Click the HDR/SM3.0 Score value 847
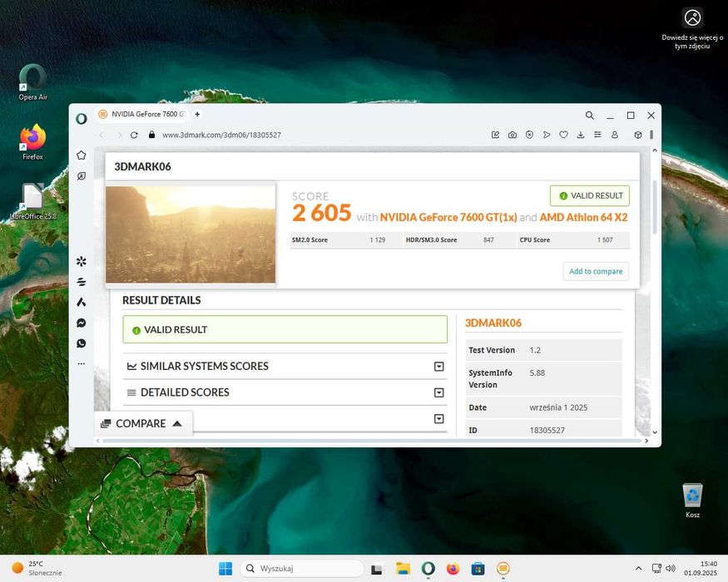The image size is (728, 582). [488, 240]
